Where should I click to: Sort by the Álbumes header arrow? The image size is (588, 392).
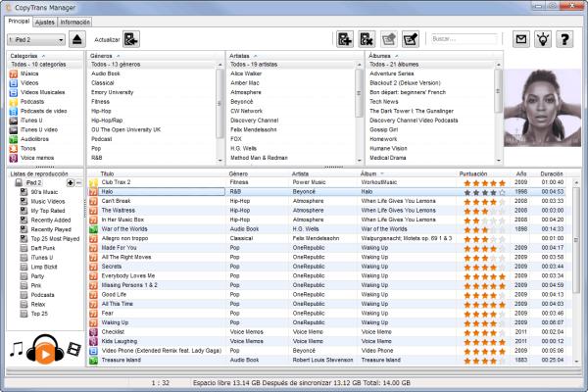(396, 56)
